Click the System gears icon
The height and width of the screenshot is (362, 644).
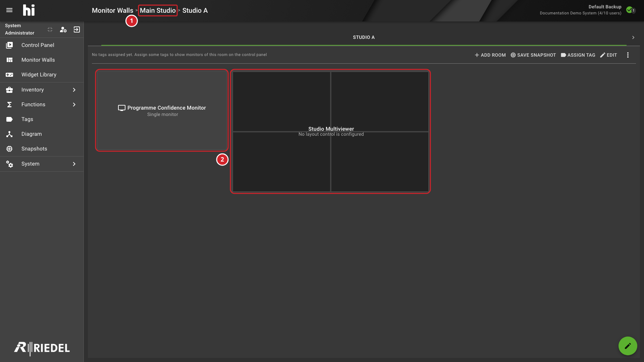point(9,164)
